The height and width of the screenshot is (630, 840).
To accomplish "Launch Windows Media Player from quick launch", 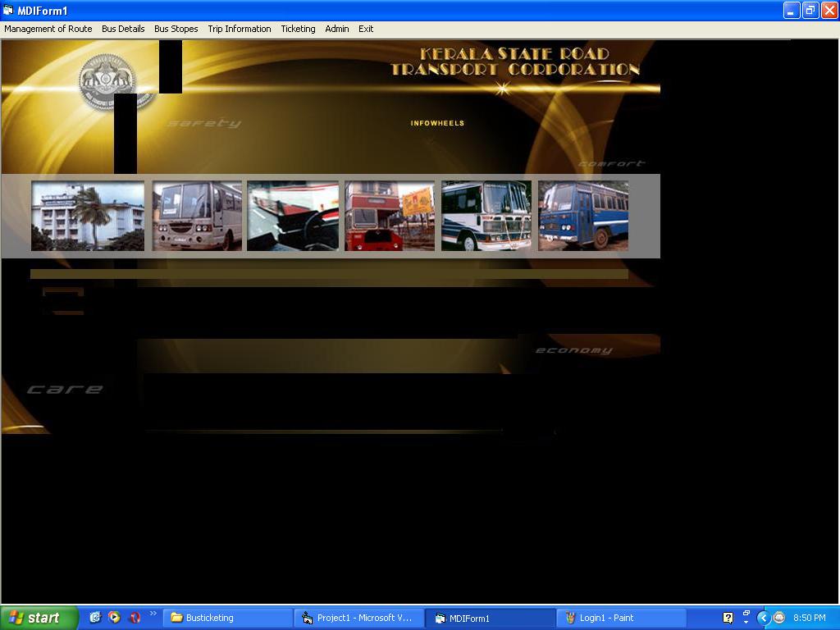I will pos(114,617).
